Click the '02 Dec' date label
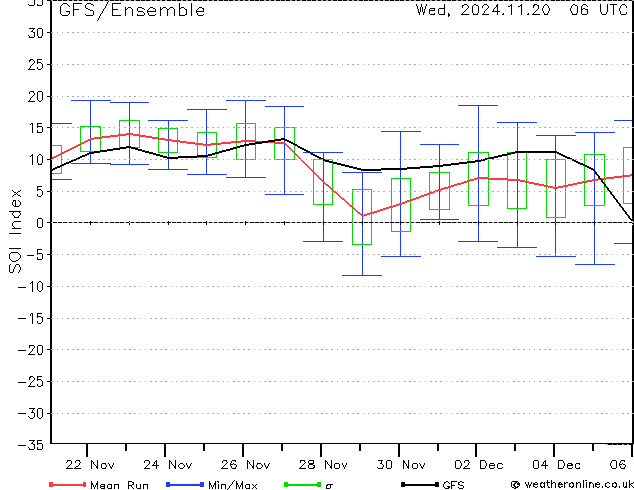The height and width of the screenshot is (490, 634). pyautogui.click(x=479, y=465)
